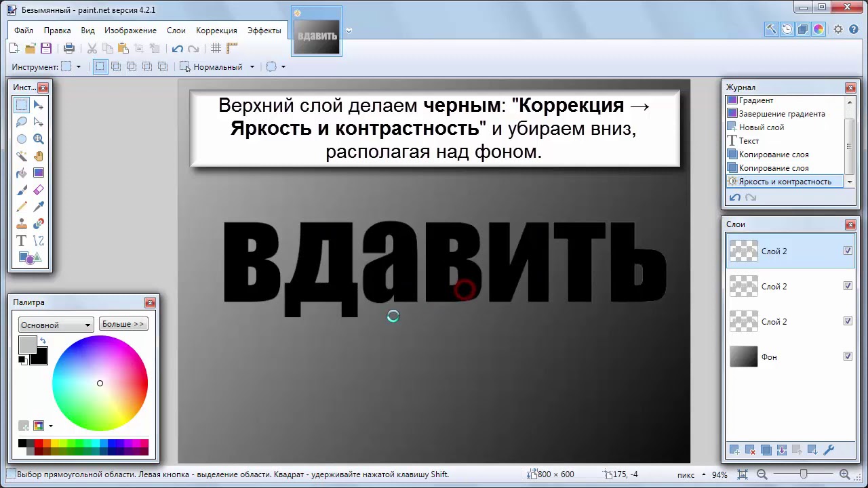
Task: Select the Paintbrush tool
Action: pyautogui.click(x=22, y=190)
